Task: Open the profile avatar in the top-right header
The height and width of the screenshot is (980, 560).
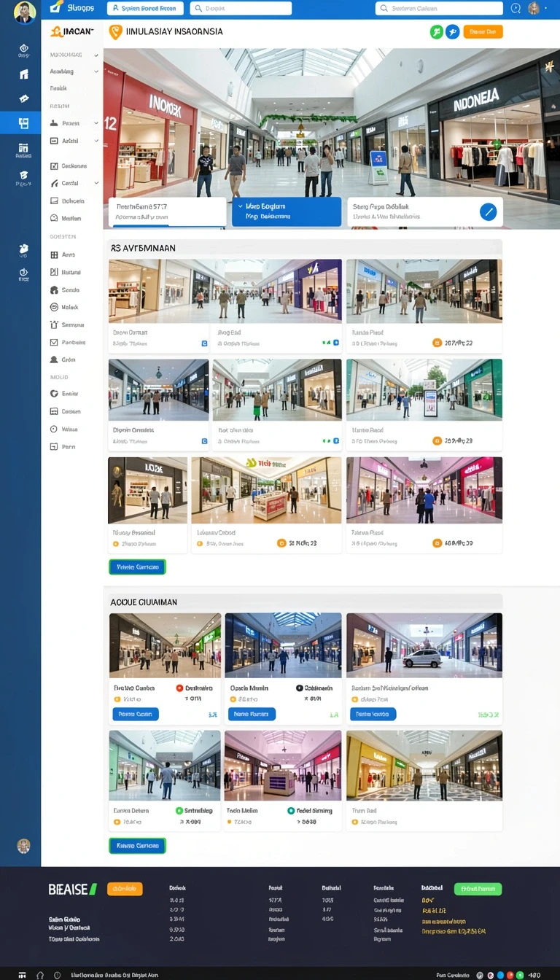Action: coord(534,9)
